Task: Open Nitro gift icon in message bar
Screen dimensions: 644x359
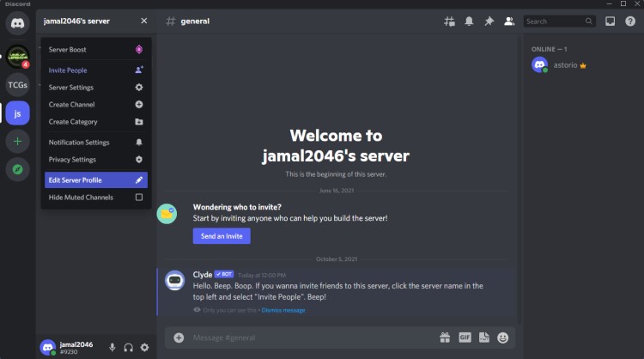Action: (x=445, y=338)
